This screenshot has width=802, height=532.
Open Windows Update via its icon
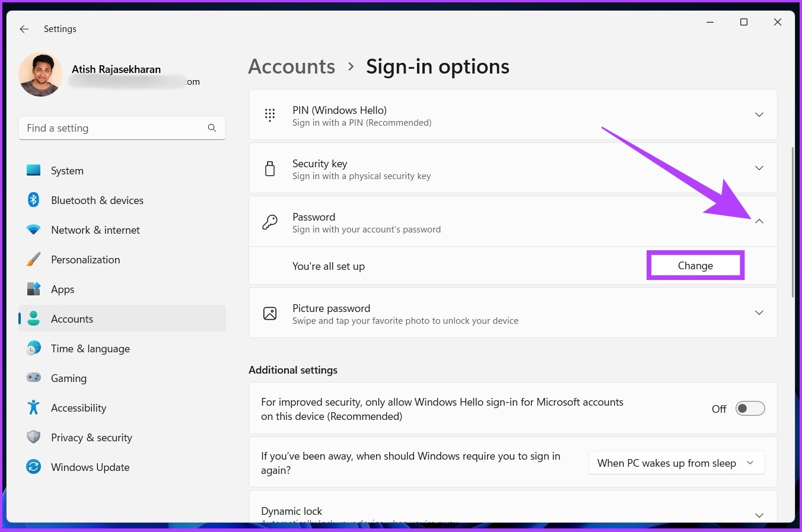(33, 467)
